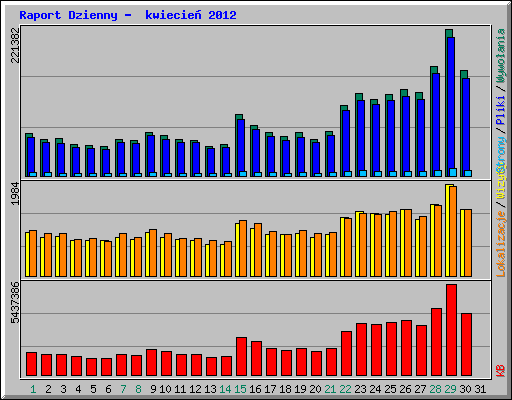The image size is (512, 400).
Task: Click the red KB bar for day 1
Action: [x=31, y=364]
